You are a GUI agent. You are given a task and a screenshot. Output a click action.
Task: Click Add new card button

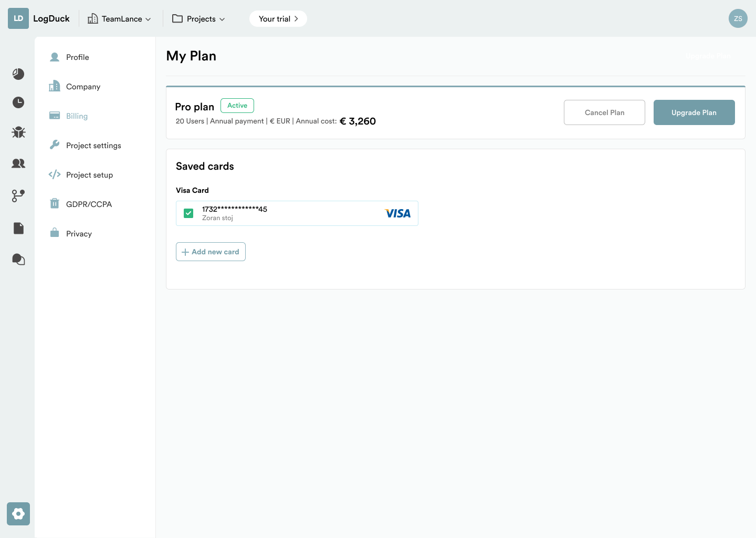tap(211, 252)
